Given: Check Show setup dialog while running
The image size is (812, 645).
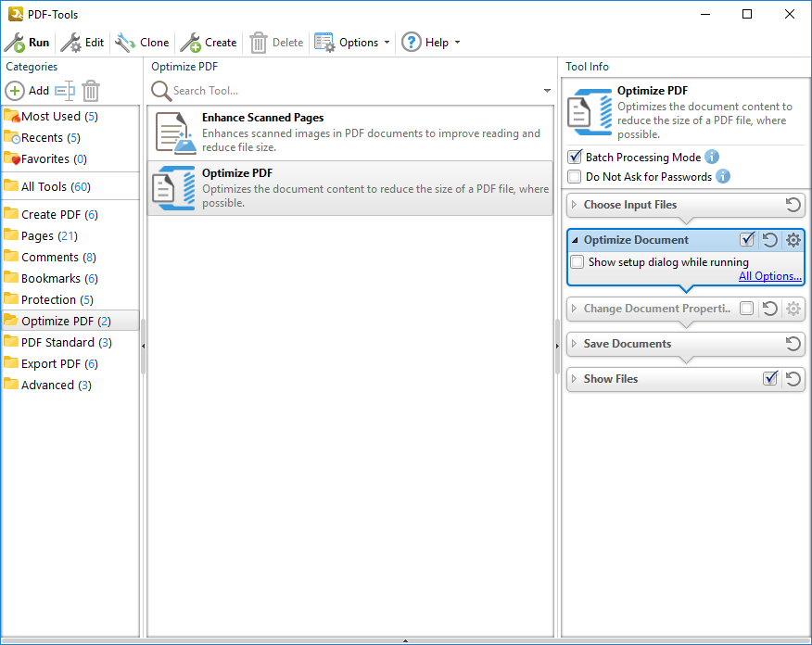Looking at the screenshot, I should tap(577, 262).
